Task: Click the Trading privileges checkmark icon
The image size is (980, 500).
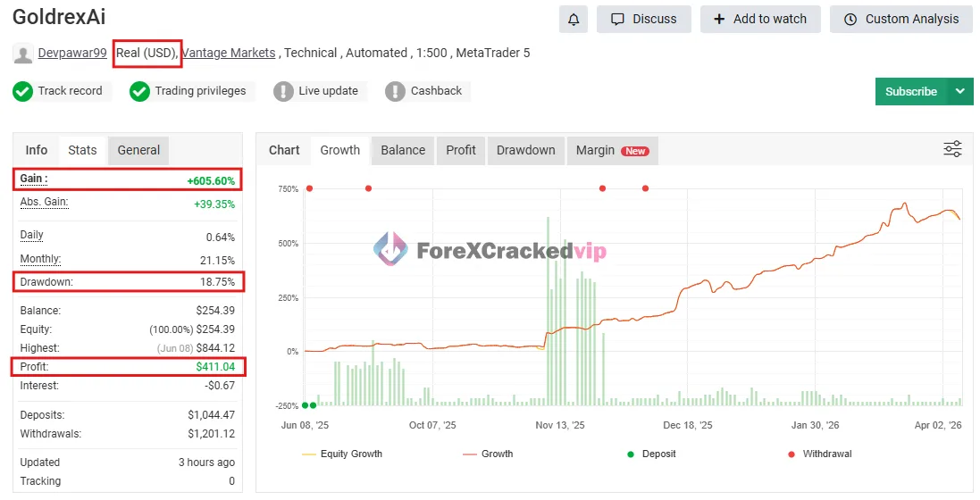Action: (139, 91)
